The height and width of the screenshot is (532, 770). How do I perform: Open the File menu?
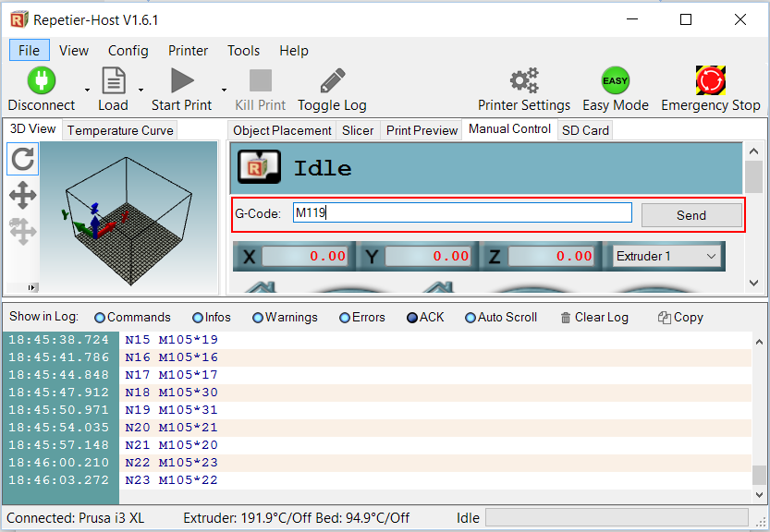(29, 50)
